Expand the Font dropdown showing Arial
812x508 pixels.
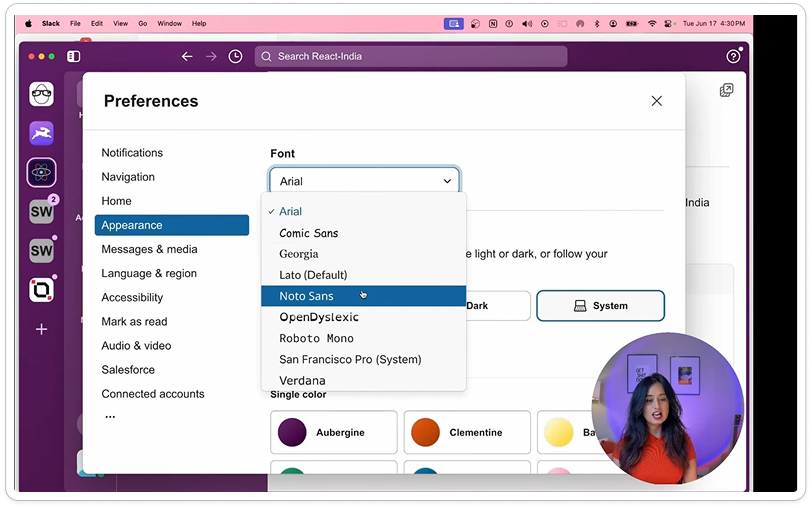coord(365,181)
